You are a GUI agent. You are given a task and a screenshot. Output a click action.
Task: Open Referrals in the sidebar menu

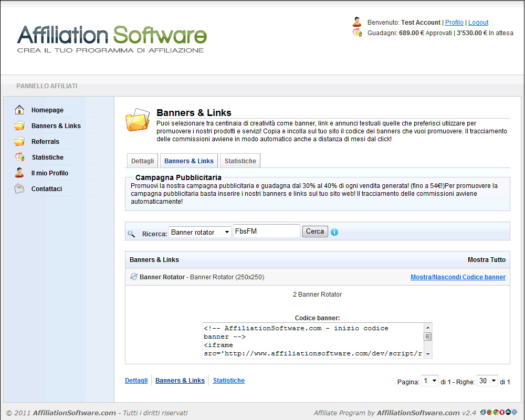click(x=45, y=141)
